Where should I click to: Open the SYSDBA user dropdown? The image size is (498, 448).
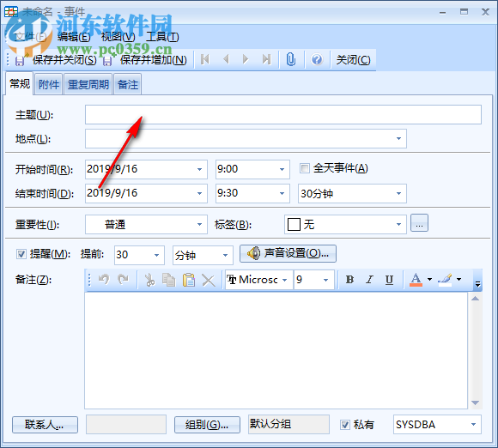point(474,424)
